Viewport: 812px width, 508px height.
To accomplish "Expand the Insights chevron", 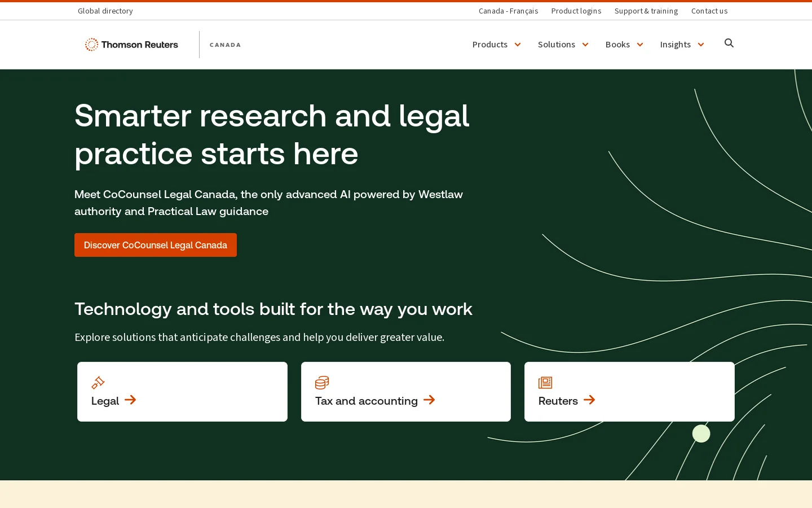I will tap(701, 45).
